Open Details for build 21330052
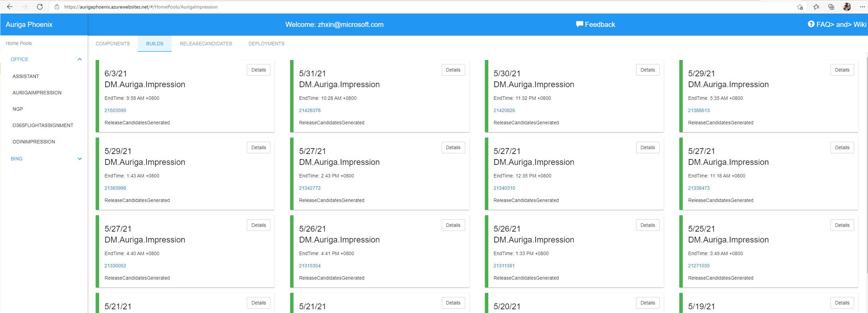The height and width of the screenshot is (313, 868). click(259, 225)
